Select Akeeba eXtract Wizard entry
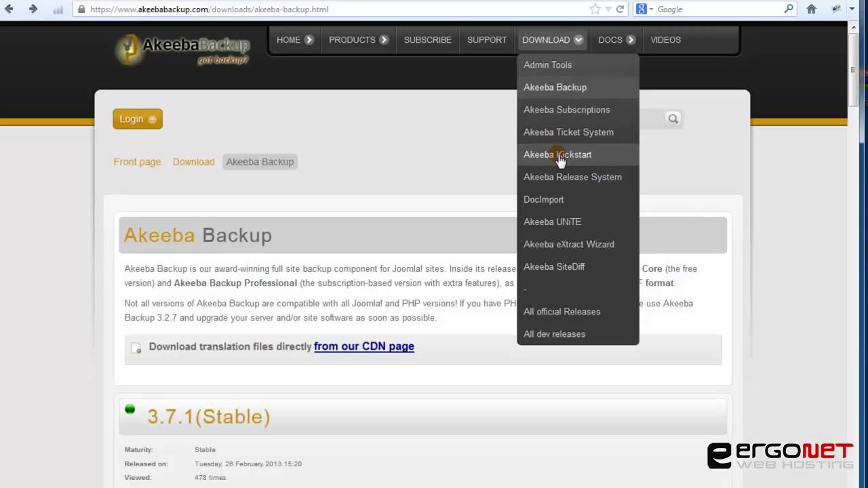 [x=578, y=244]
